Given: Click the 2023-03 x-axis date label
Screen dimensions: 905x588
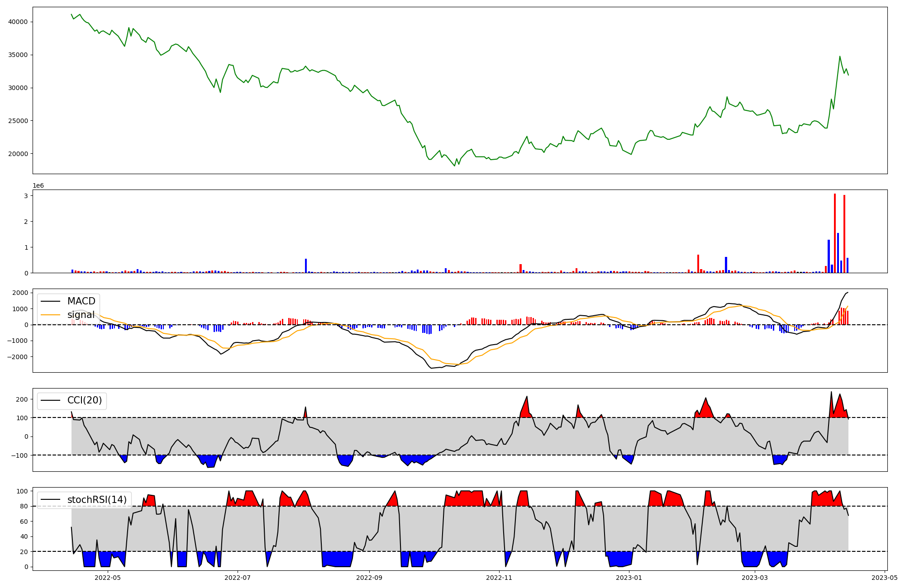Looking at the screenshot, I should pos(755,578).
